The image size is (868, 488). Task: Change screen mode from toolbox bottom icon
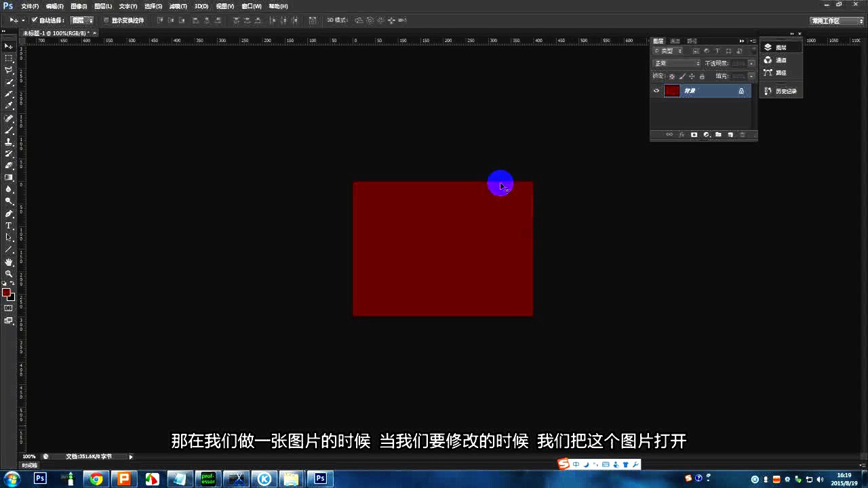[9, 321]
